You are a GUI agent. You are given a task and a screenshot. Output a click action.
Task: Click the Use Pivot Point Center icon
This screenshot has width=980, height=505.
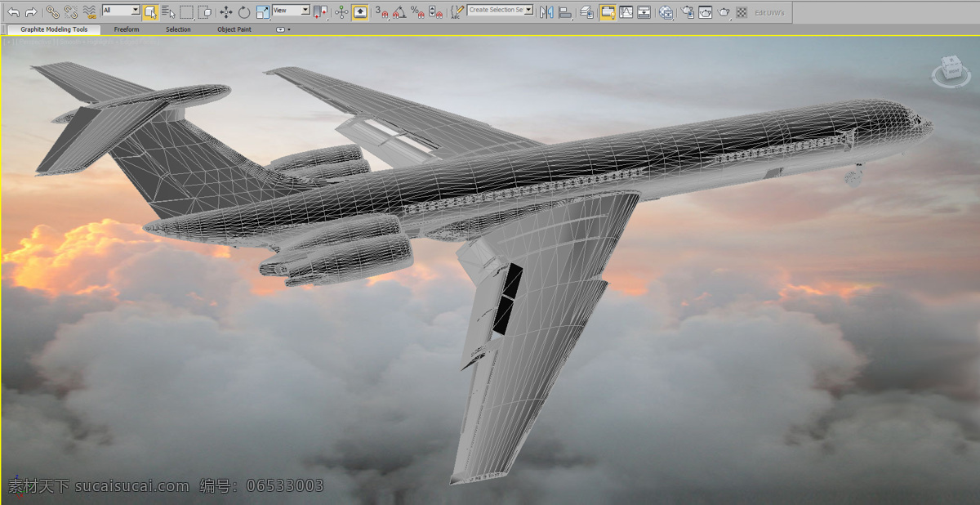click(x=321, y=12)
